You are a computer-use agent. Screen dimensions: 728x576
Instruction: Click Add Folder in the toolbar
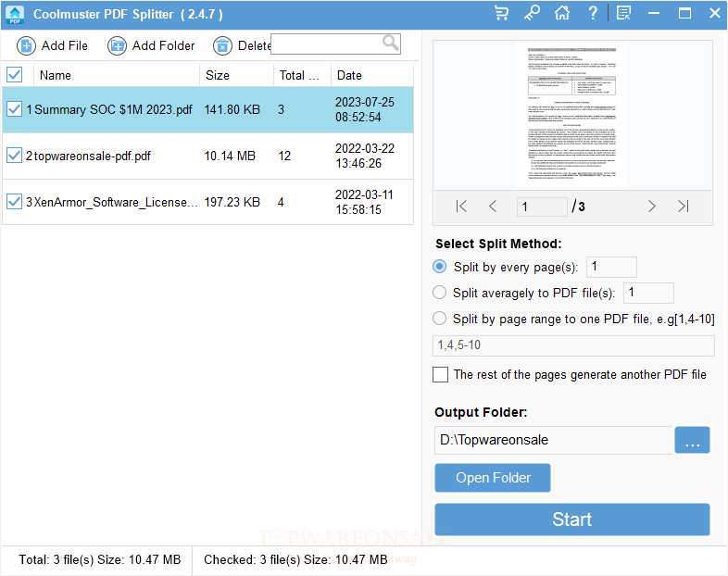point(151,46)
